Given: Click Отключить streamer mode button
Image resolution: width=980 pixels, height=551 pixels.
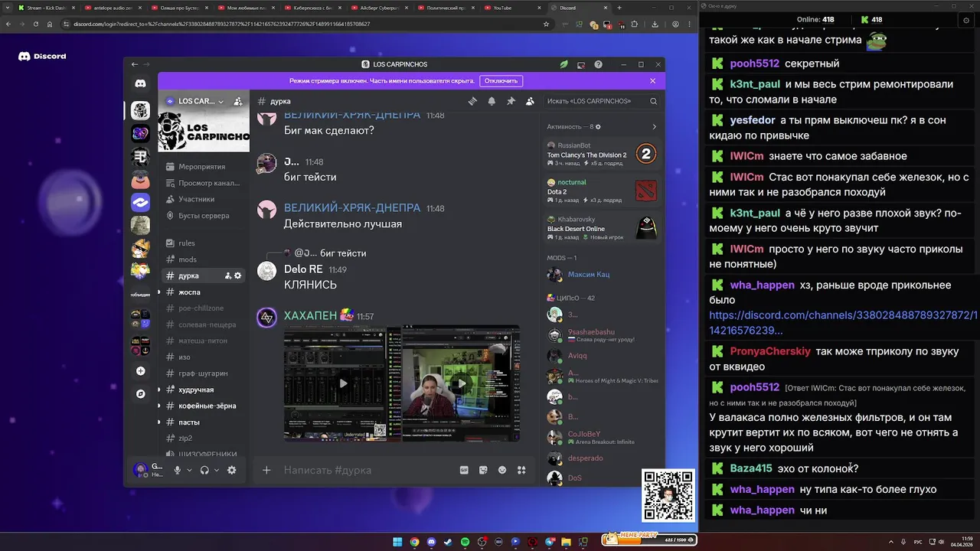Looking at the screenshot, I should 501,80.
